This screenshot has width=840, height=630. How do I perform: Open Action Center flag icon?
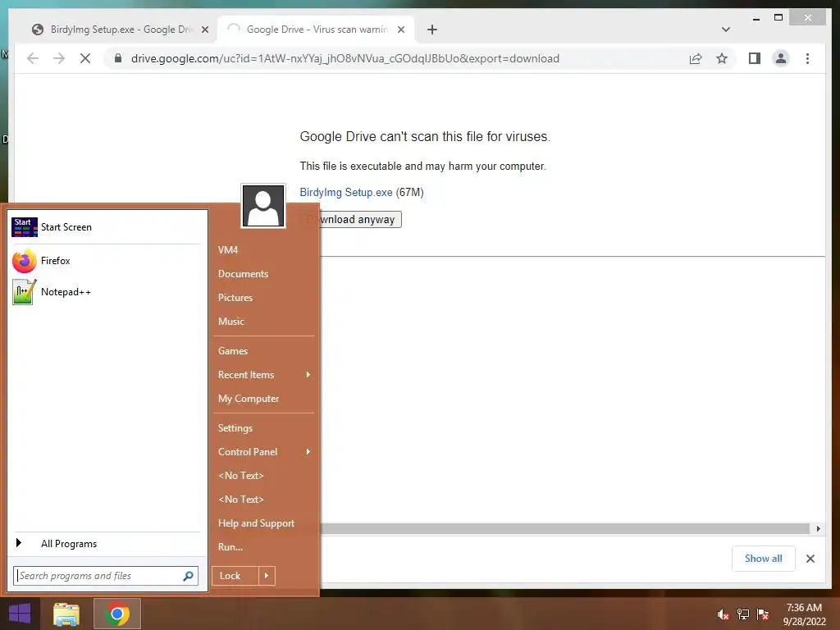[x=763, y=614]
